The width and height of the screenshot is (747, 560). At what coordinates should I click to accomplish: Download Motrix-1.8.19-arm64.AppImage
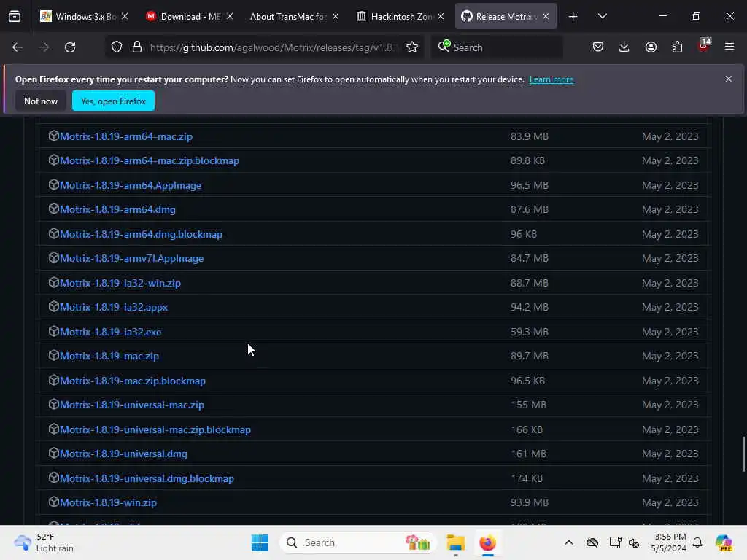point(131,186)
